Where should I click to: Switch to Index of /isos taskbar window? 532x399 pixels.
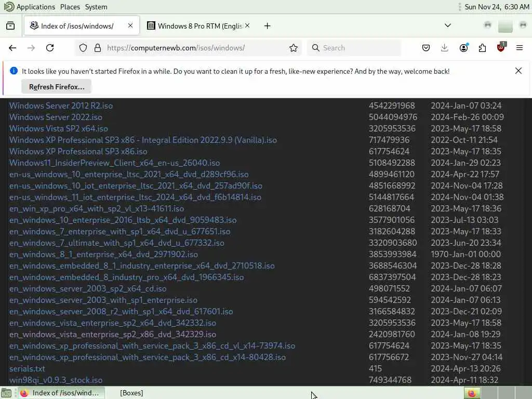(61, 393)
